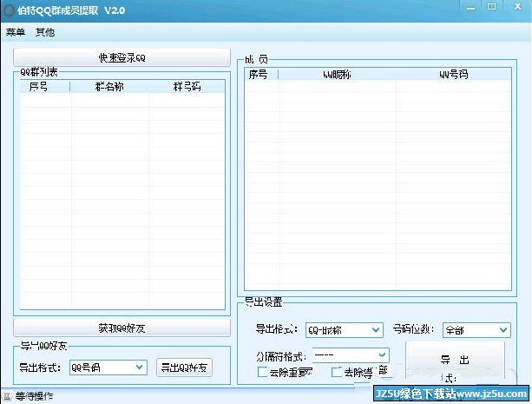532x404 pixels.
Task: Expand the 导出格式 dropdown showing QQ-昵称
Action: (x=344, y=330)
